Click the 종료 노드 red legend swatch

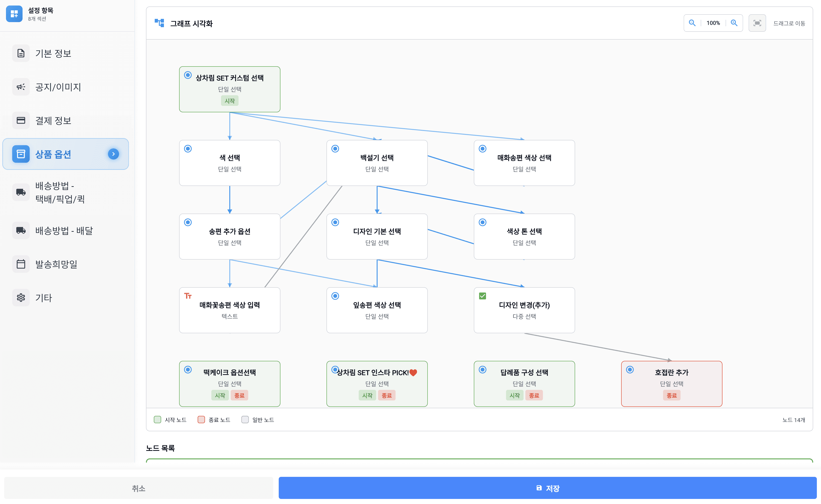[201, 419]
